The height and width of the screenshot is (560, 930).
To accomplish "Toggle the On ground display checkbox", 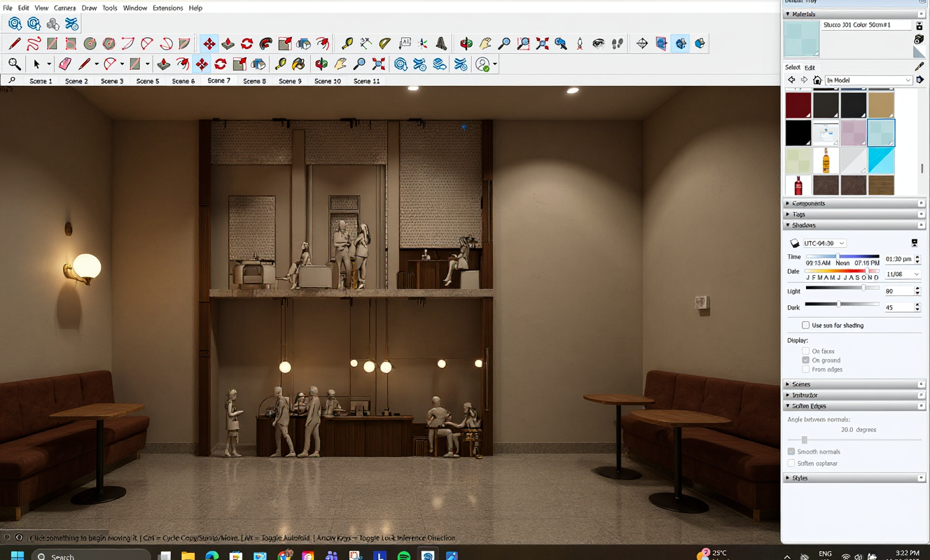I will [806, 360].
